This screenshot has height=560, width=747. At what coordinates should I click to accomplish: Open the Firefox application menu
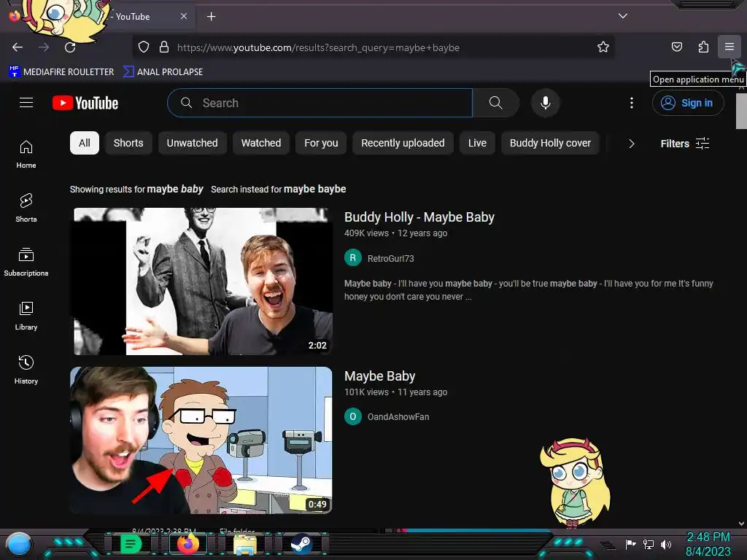pyautogui.click(x=729, y=47)
